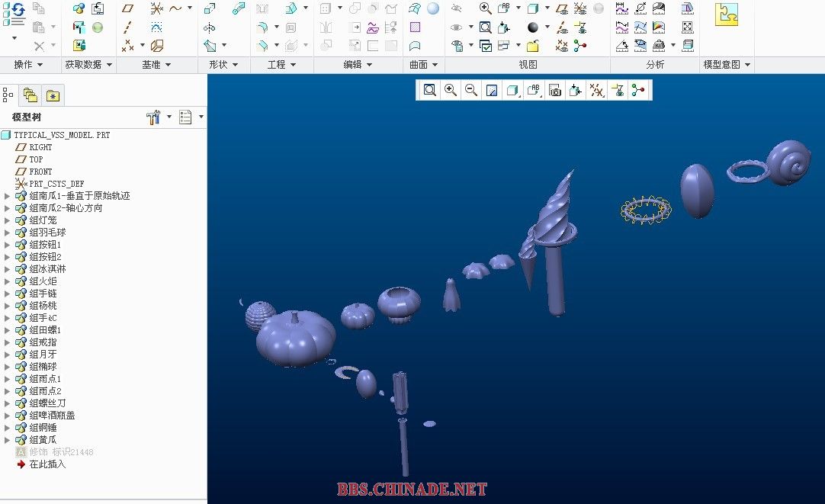
Task: Click the Refit icon in graphics toolbar
Action: tap(430, 91)
